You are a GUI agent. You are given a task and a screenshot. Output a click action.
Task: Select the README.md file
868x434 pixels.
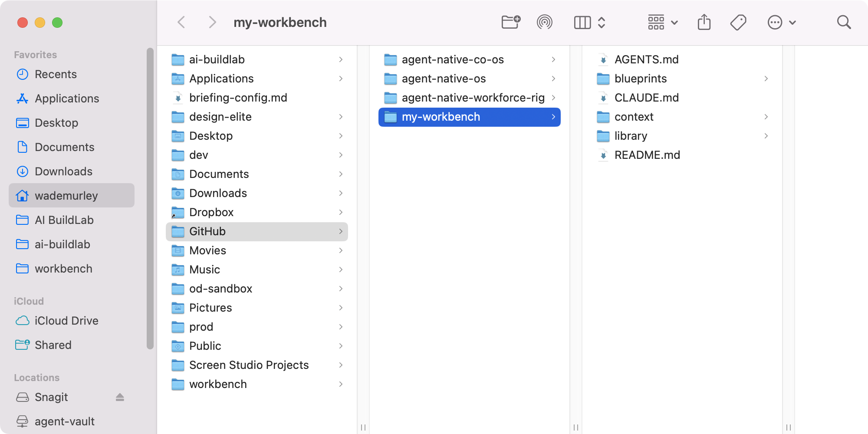(682, 155)
